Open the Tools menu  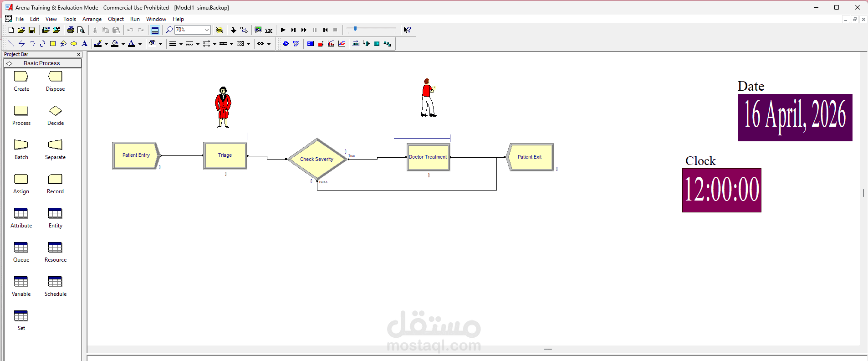coord(70,19)
